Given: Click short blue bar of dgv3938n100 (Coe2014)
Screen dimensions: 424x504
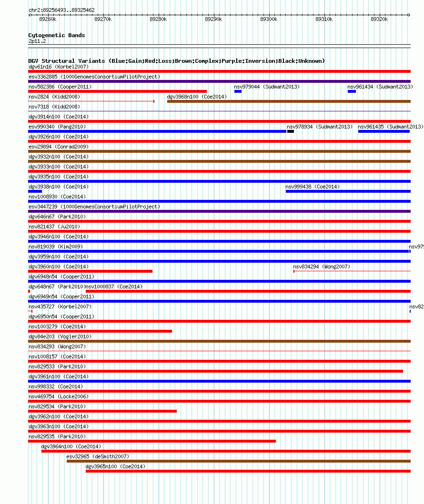Looking at the screenshot, I should (35, 191).
